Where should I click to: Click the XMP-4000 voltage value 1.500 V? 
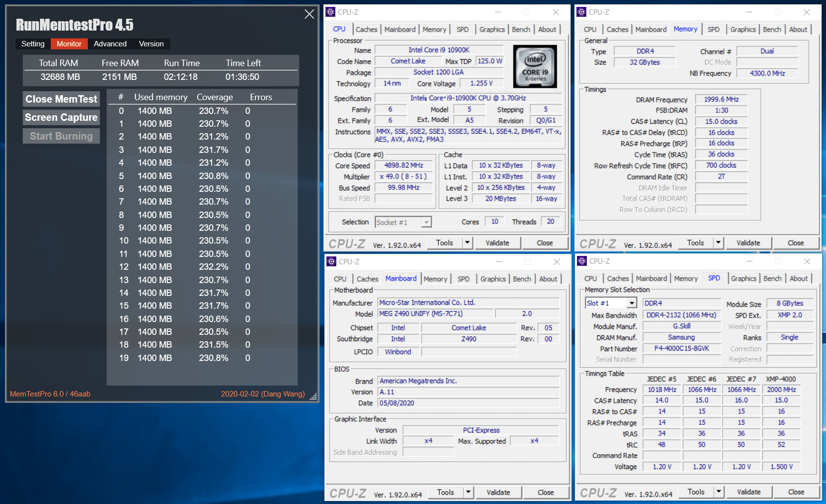point(781,467)
